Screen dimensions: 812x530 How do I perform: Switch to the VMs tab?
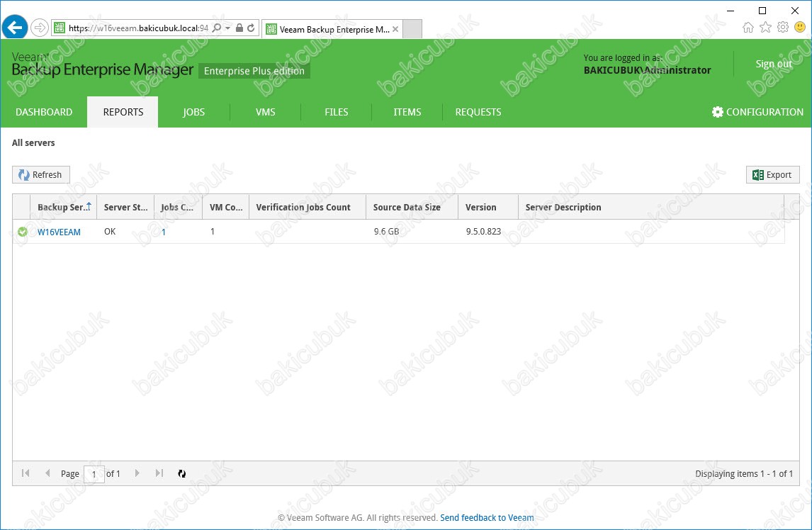(265, 112)
